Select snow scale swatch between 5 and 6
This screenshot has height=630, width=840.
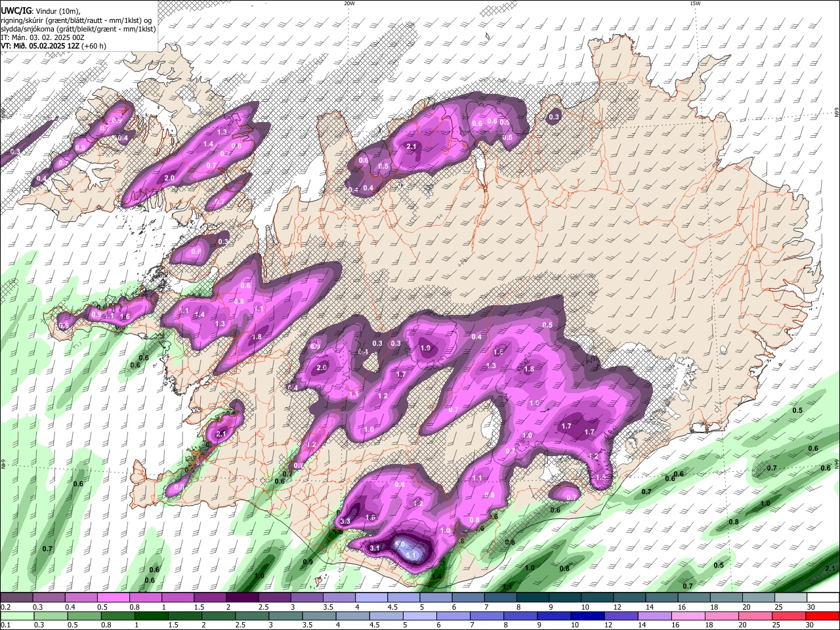(x=436, y=598)
